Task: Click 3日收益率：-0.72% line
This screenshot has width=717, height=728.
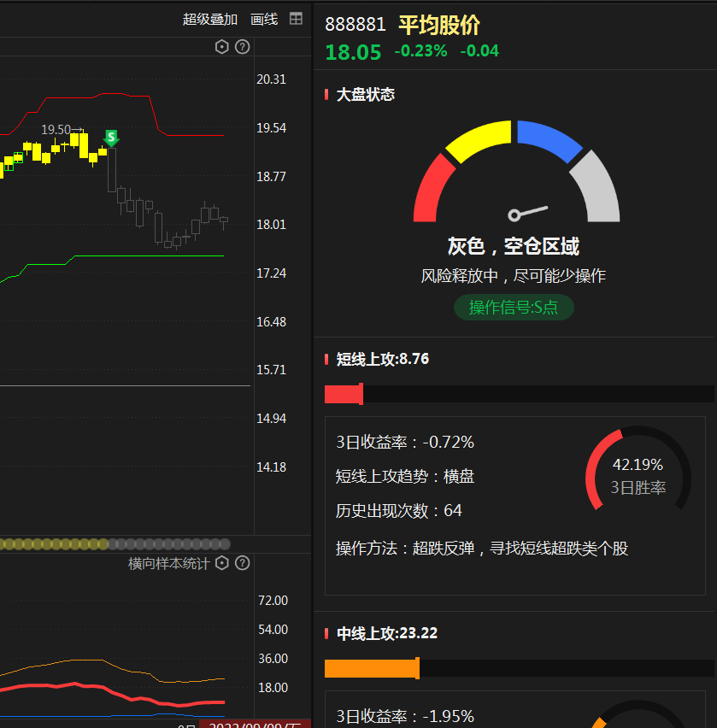Action: 405,442
